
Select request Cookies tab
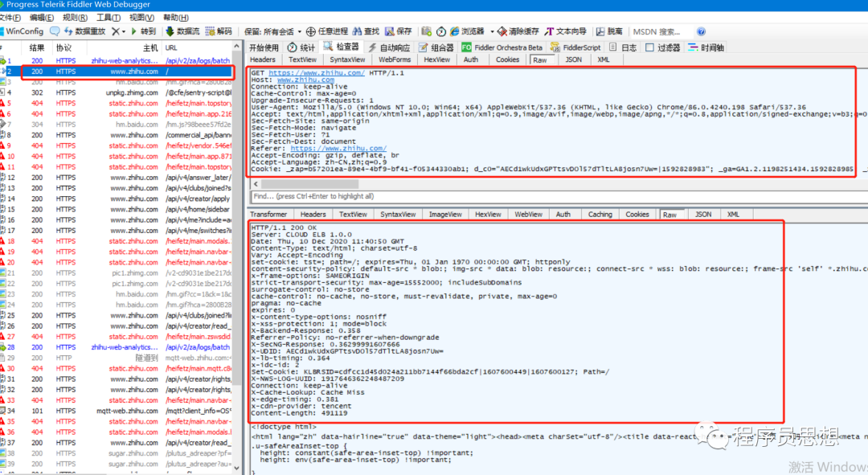point(508,59)
